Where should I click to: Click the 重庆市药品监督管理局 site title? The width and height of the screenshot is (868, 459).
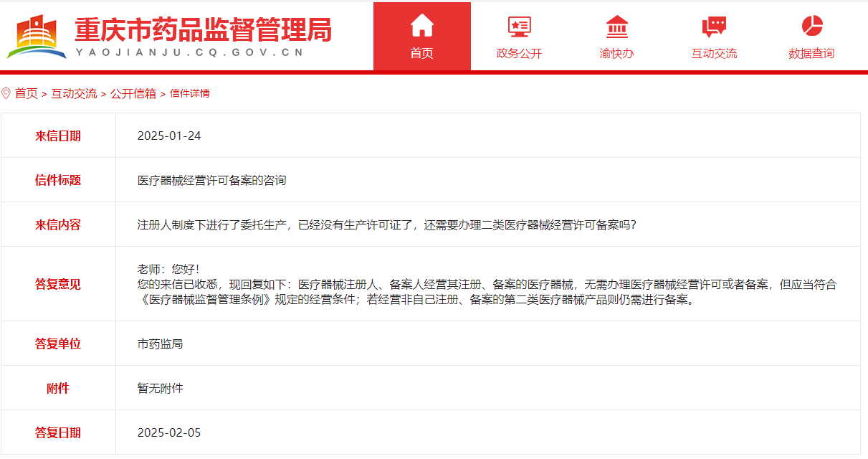[203, 29]
